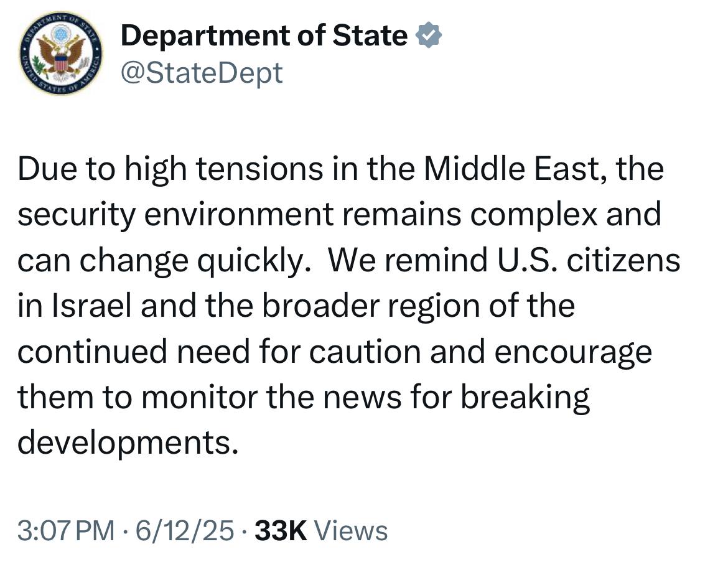The height and width of the screenshot is (562, 728).
Task: Open the Department of State display name
Action: tap(264, 35)
